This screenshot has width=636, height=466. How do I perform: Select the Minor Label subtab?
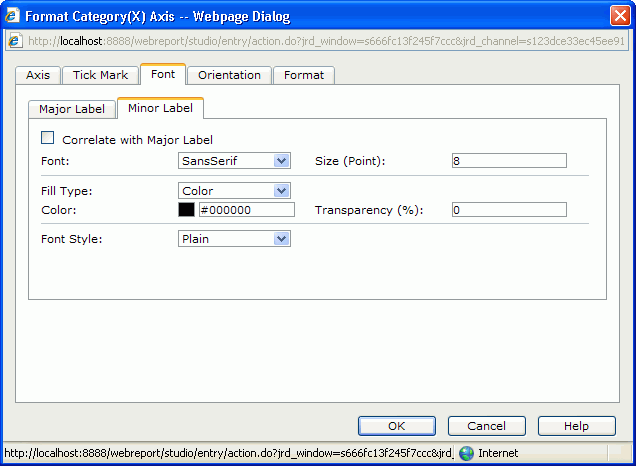tap(160, 108)
